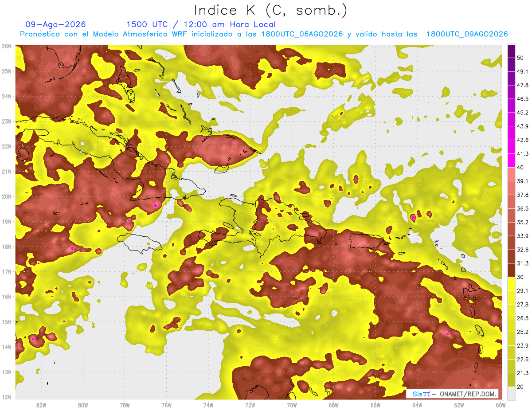Click the colorbar value 35.2
532x411 pixels.
point(523,222)
